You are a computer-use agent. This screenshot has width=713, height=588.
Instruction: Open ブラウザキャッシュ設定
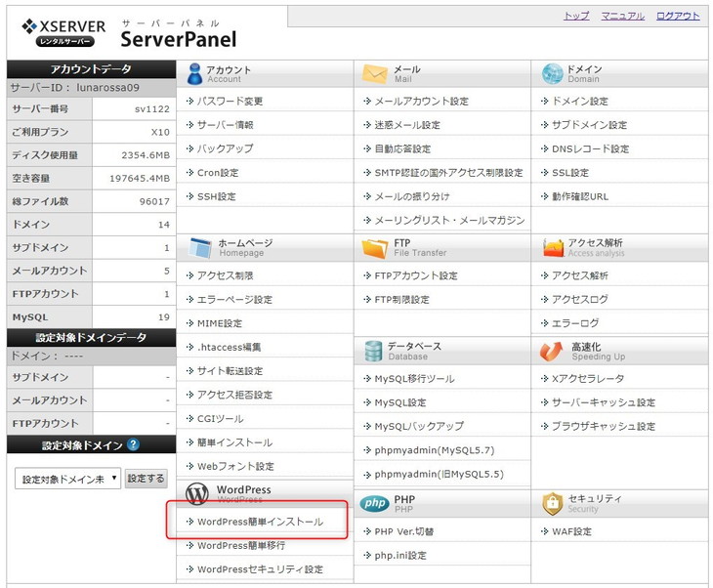pyautogui.click(x=604, y=426)
